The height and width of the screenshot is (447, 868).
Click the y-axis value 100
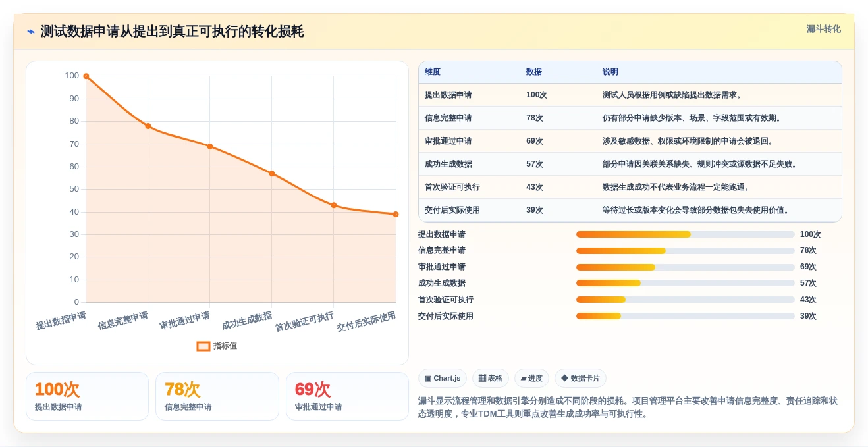pyautogui.click(x=72, y=76)
